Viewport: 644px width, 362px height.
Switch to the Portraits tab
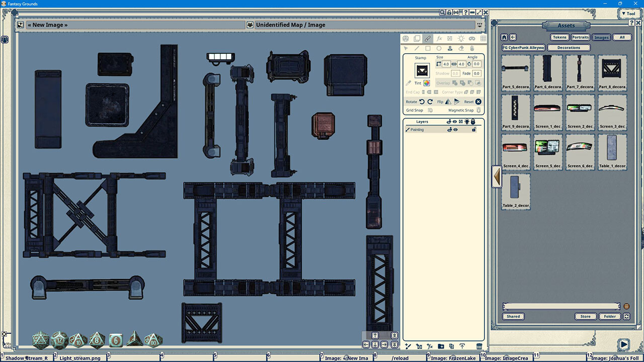pos(580,37)
